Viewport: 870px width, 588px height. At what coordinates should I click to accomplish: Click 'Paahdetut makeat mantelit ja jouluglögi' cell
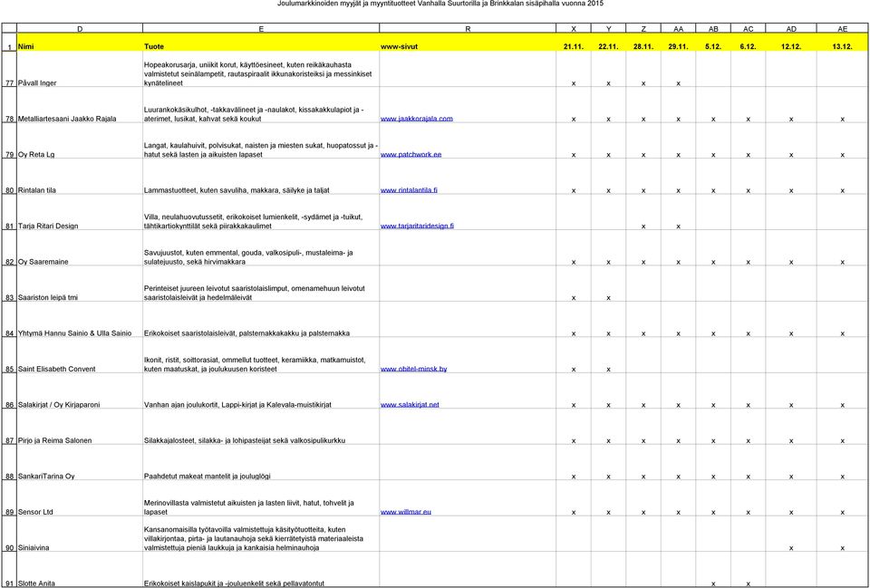[261, 463]
